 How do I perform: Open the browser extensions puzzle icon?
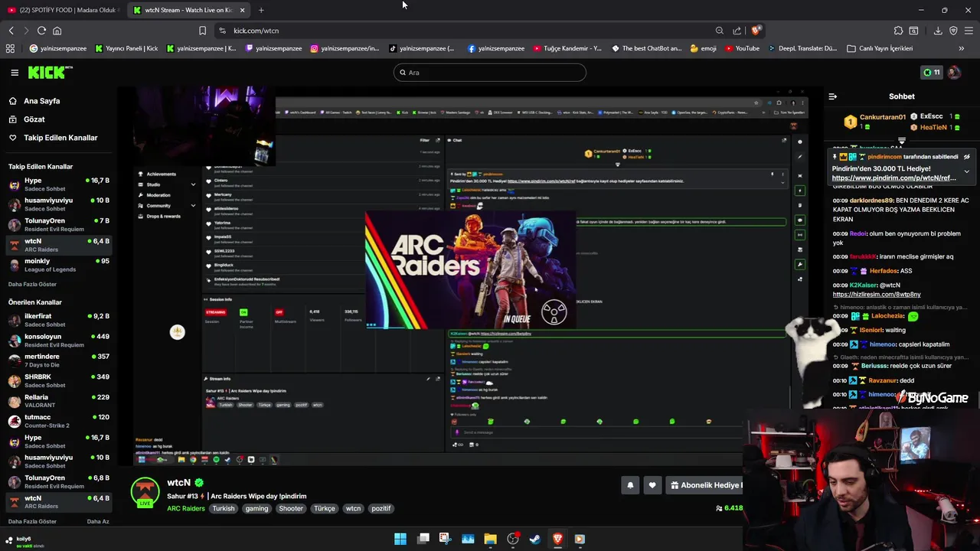(x=898, y=31)
